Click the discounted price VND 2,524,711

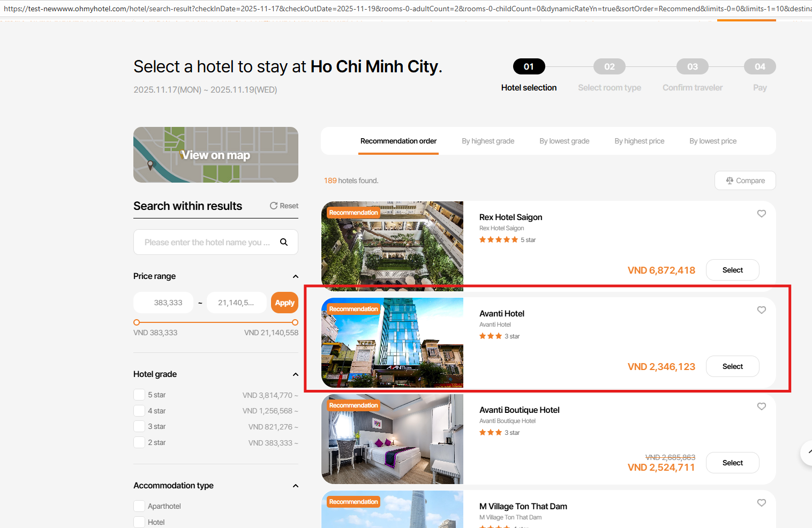click(x=661, y=467)
